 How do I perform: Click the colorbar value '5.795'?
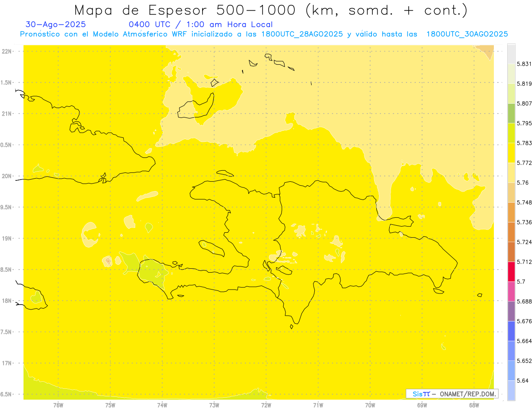(x=524, y=123)
